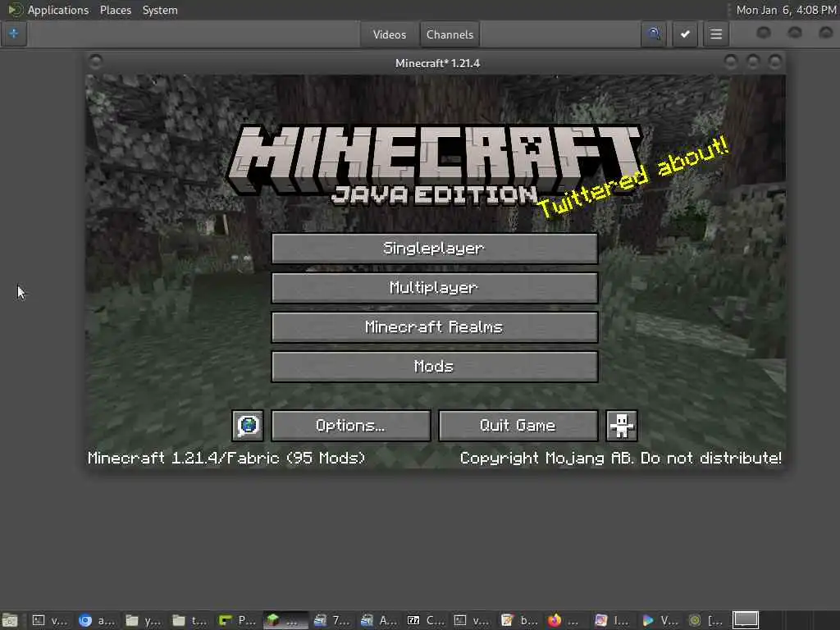Screen dimensions: 840x630
Task: Open the hamburger menu in toolbar
Action: click(715, 34)
